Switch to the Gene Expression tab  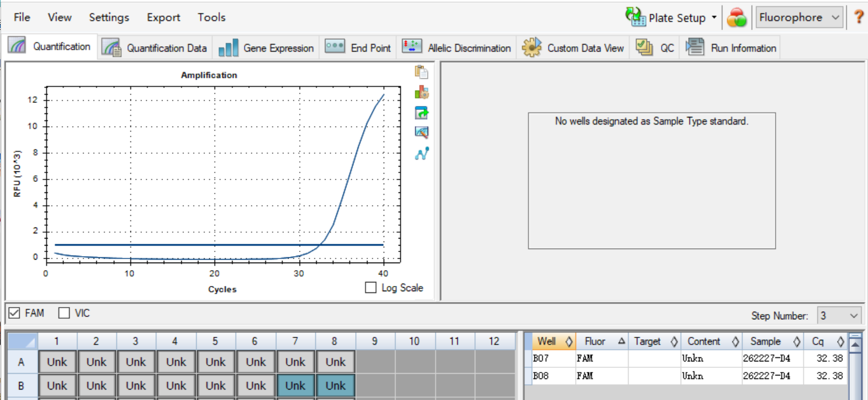266,48
